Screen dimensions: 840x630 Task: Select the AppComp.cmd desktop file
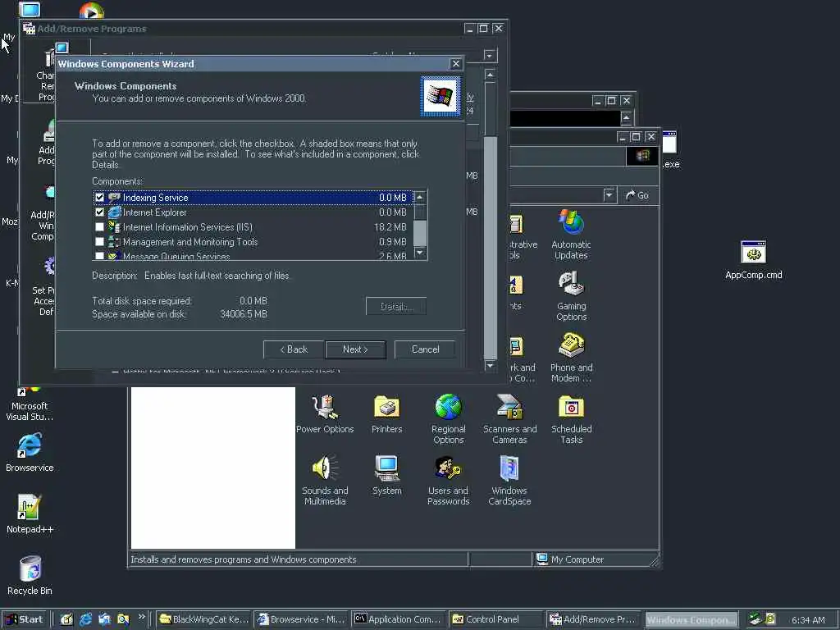pyautogui.click(x=754, y=260)
